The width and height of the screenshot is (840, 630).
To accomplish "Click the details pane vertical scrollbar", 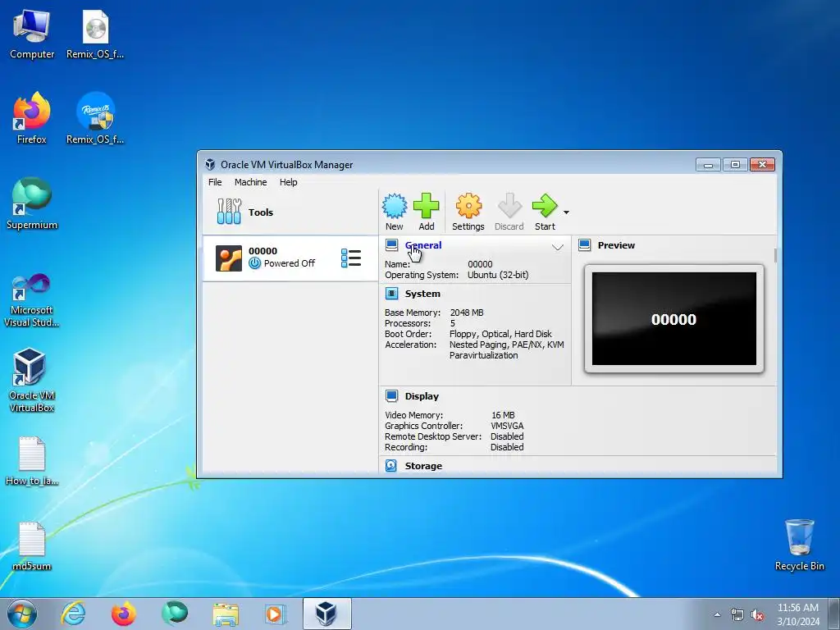I will pos(775,255).
